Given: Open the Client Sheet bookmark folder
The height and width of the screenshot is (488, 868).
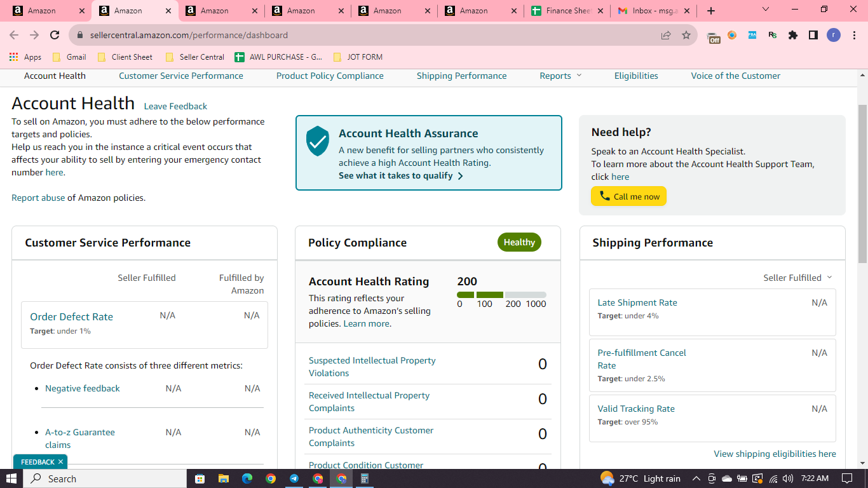Looking at the screenshot, I should pos(125,57).
